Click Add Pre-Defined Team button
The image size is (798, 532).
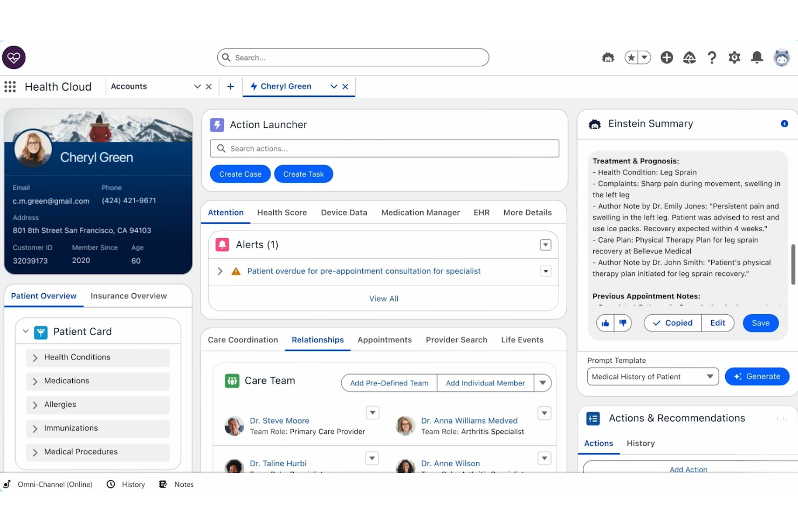point(389,383)
